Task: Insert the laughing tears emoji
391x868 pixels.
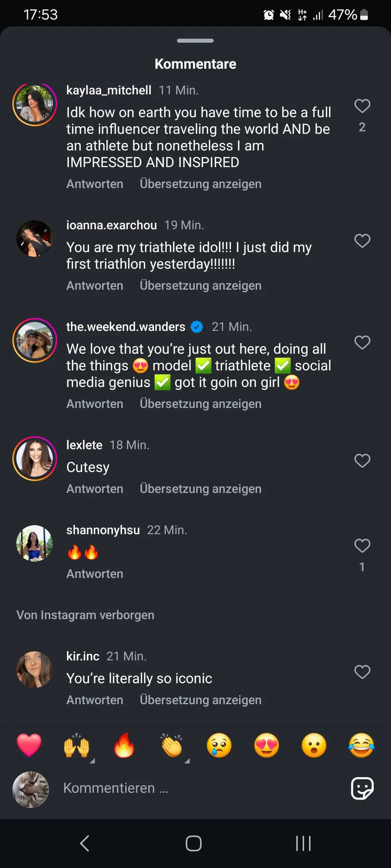Action: pos(361,745)
